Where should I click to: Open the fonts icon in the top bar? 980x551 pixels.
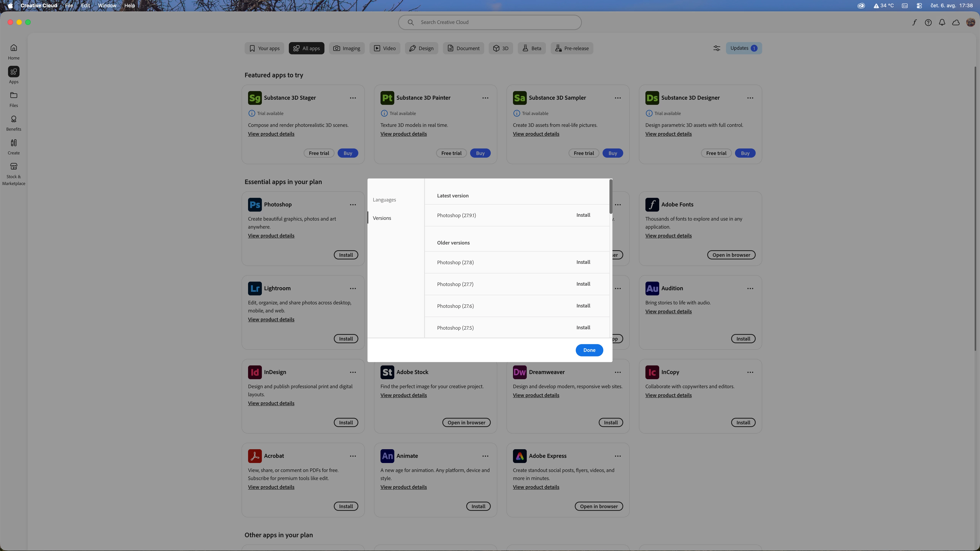(x=914, y=22)
